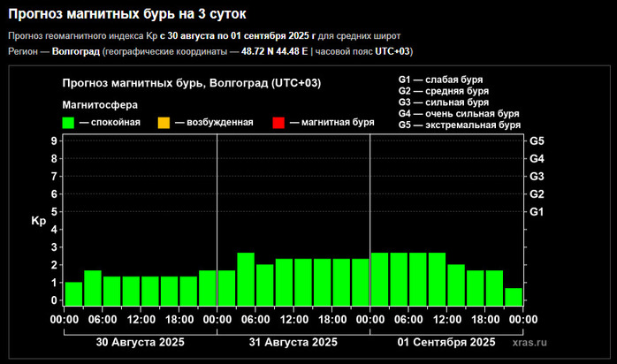Click the "Магнитосфера" legend heading
Viewport: 617px width, 364px height.
(x=100, y=104)
